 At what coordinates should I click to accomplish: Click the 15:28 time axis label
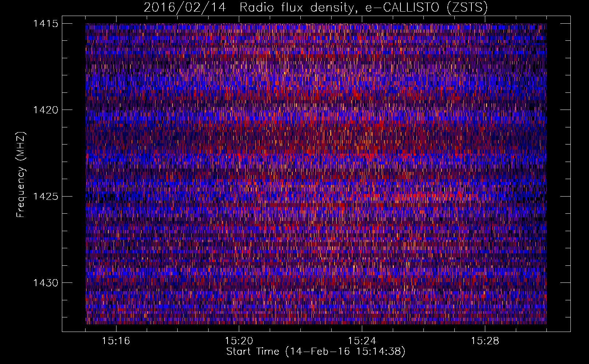pyautogui.click(x=485, y=341)
